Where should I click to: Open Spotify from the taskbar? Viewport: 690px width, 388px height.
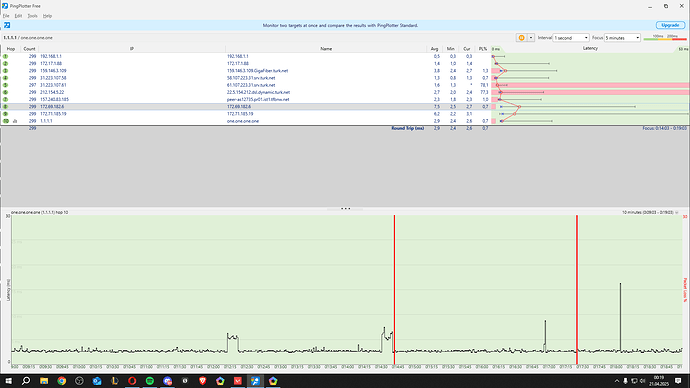150,381
